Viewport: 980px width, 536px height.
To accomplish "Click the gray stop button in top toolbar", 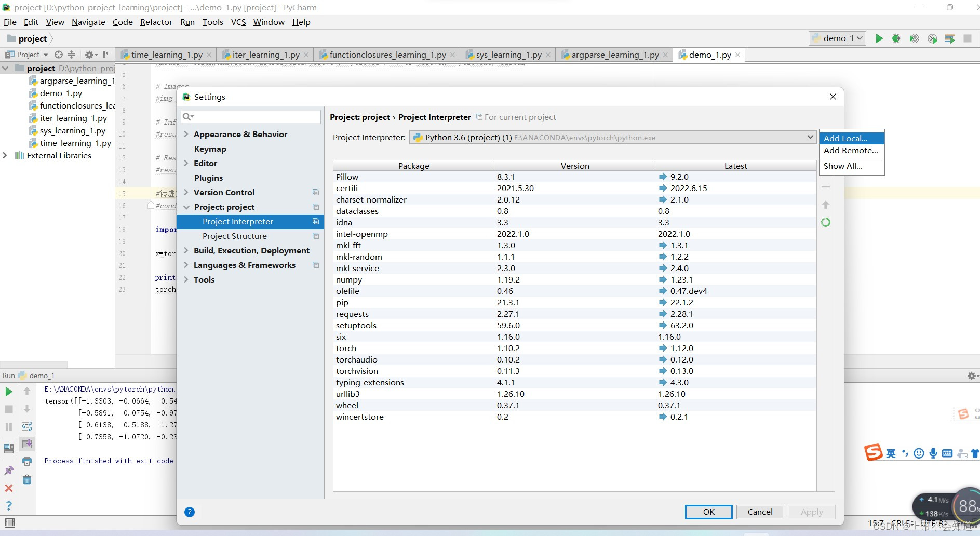I will tap(968, 38).
